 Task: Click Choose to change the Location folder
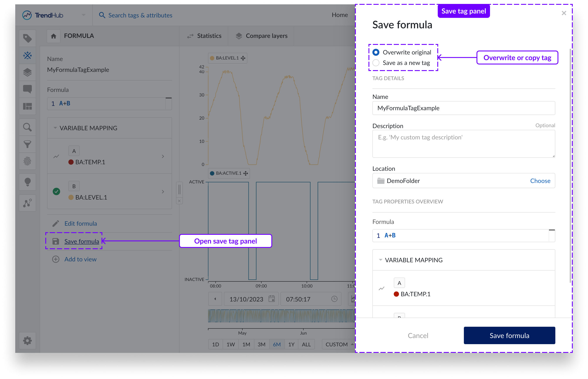pos(540,181)
